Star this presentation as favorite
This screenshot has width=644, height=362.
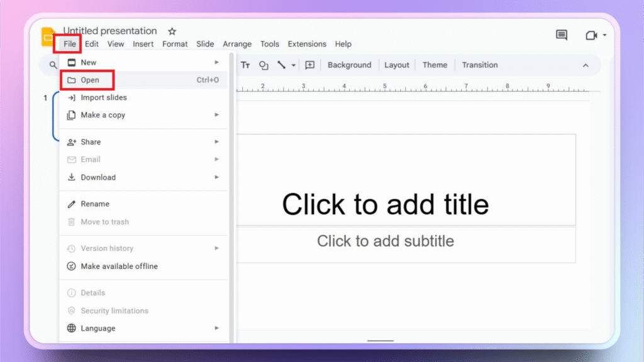tap(171, 30)
